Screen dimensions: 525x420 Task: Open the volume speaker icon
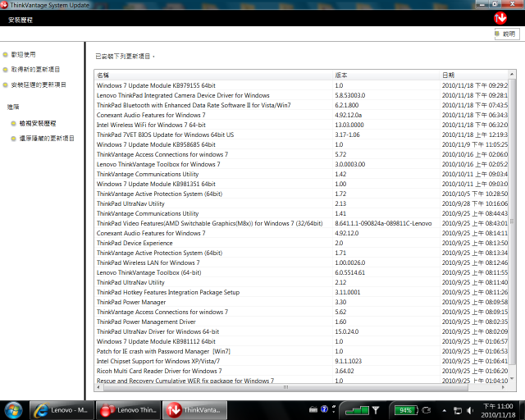click(470, 410)
